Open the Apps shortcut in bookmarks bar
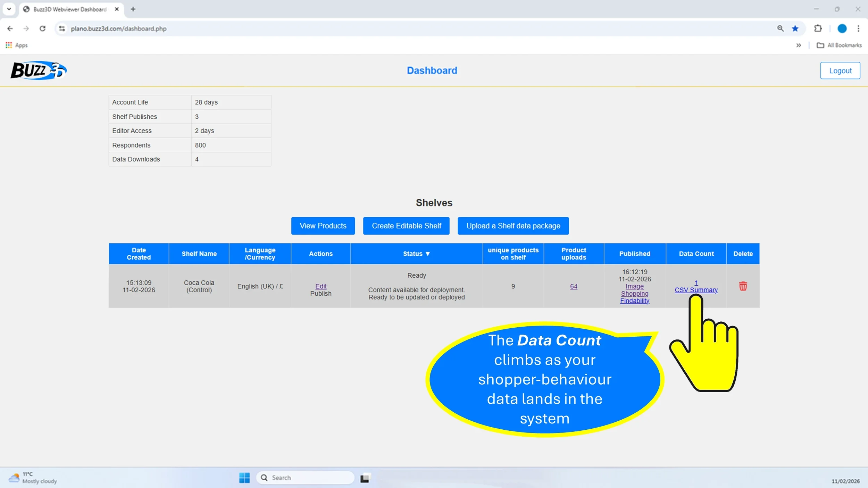Viewport: 868px width, 488px height. [17, 45]
